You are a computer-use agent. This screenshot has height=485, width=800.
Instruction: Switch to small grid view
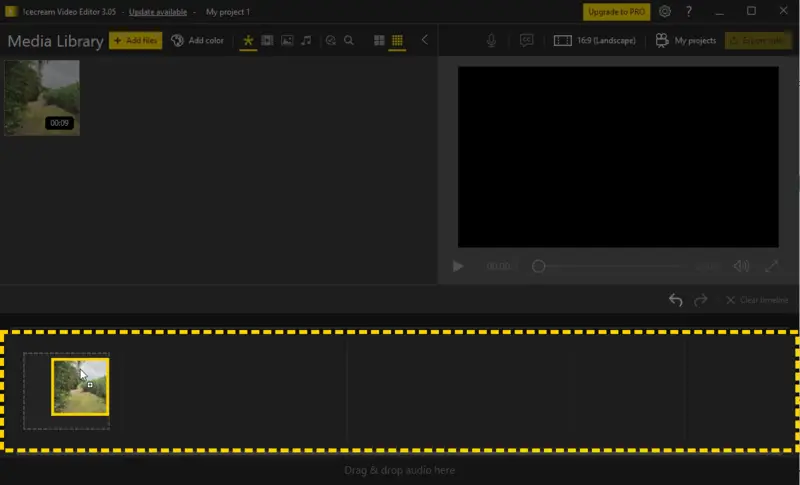click(x=397, y=40)
